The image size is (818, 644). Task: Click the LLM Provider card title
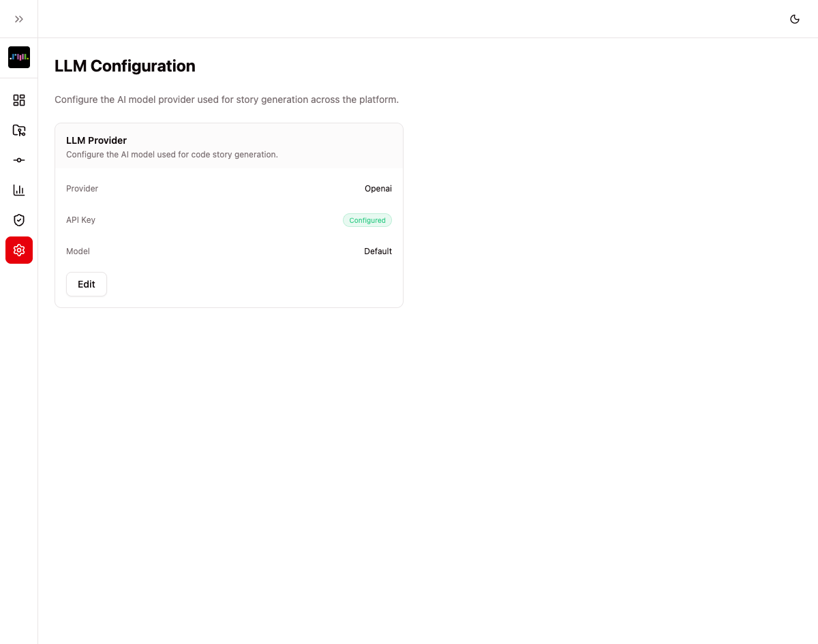[x=97, y=140]
